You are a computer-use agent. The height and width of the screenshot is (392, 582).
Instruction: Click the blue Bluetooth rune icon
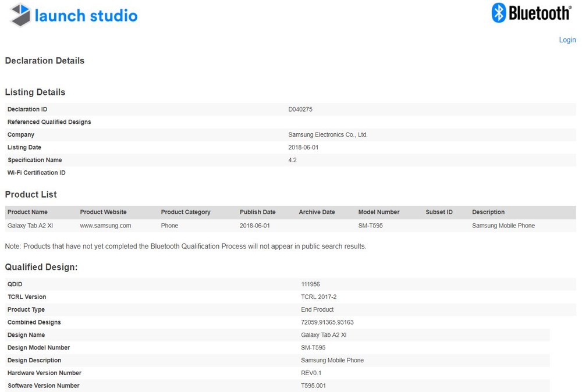499,13
